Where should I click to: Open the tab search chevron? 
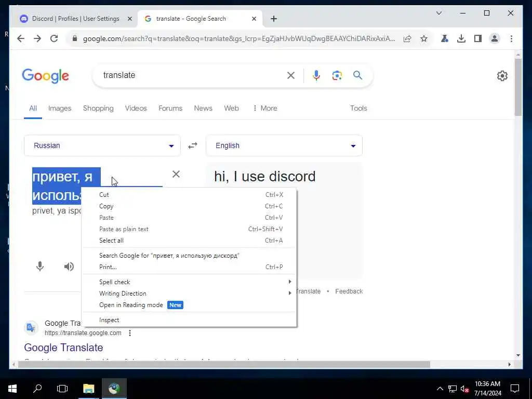(438, 13)
